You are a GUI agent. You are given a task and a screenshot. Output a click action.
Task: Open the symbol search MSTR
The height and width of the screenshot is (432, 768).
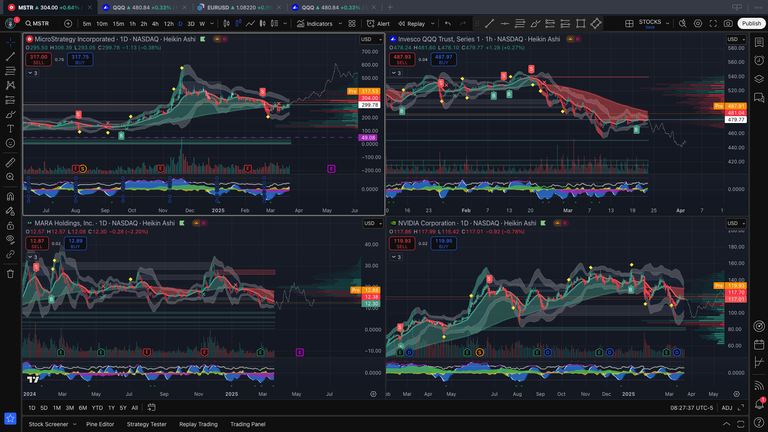tap(37, 24)
